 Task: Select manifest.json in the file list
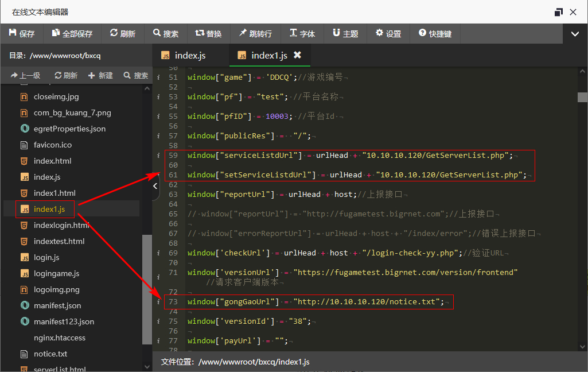[57, 305]
